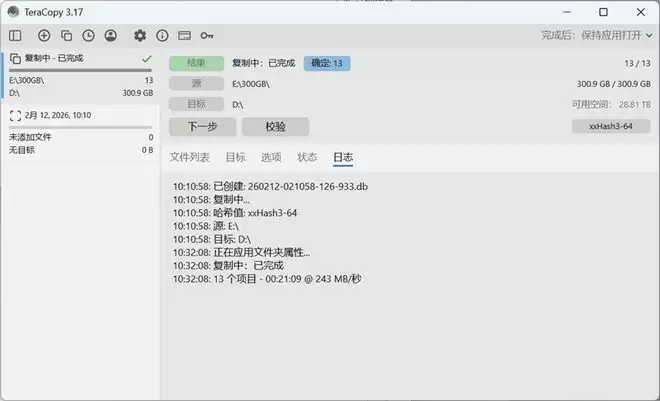Toggle the sidebar panel icon
The height and width of the screenshot is (401, 660).
pos(15,36)
